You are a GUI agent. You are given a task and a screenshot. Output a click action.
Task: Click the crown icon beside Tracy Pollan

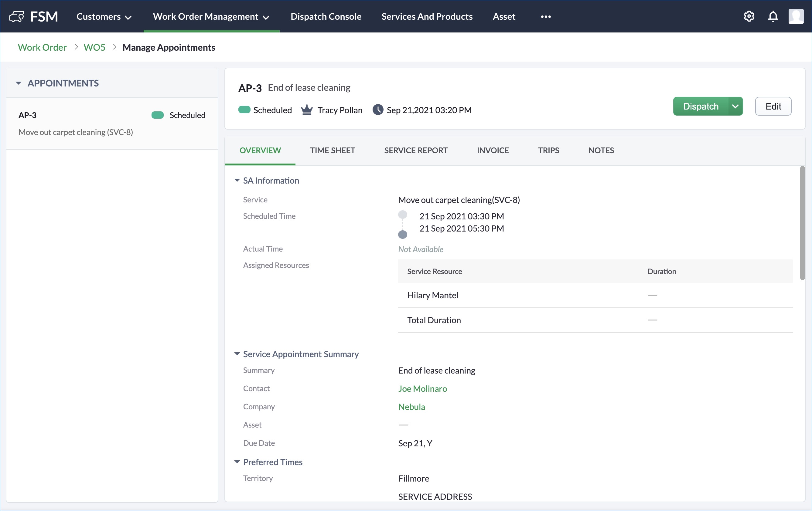click(x=306, y=110)
